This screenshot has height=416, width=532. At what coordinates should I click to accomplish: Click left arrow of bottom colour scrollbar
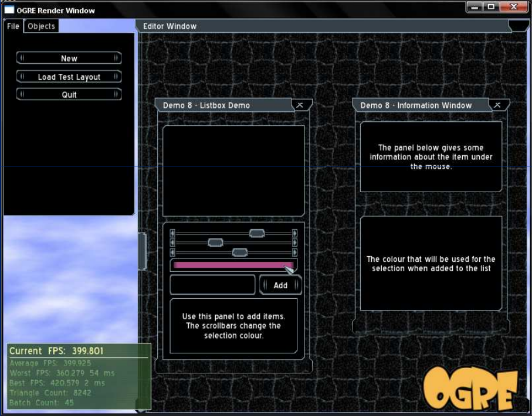point(172,253)
